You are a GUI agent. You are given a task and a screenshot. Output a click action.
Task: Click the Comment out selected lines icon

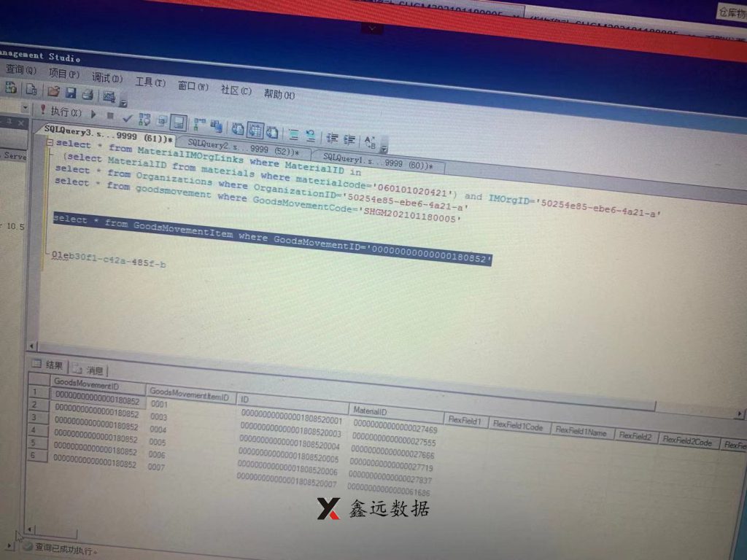293,134
